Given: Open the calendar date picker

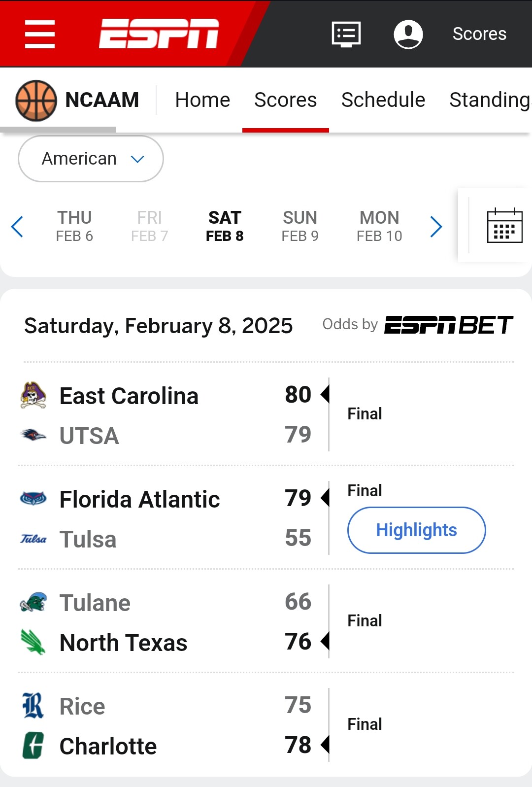Looking at the screenshot, I should pyautogui.click(x=504, y=226).
